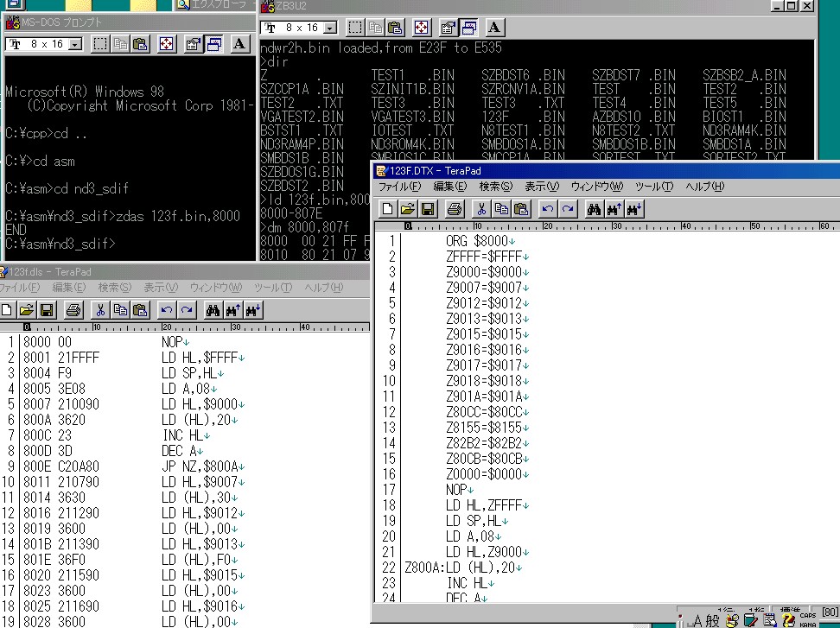Screen dimensions: 840x628
Task: Click Redo icon in 123f.dls TeraPad
Action: pyautogui.click(x=187, y=310)
